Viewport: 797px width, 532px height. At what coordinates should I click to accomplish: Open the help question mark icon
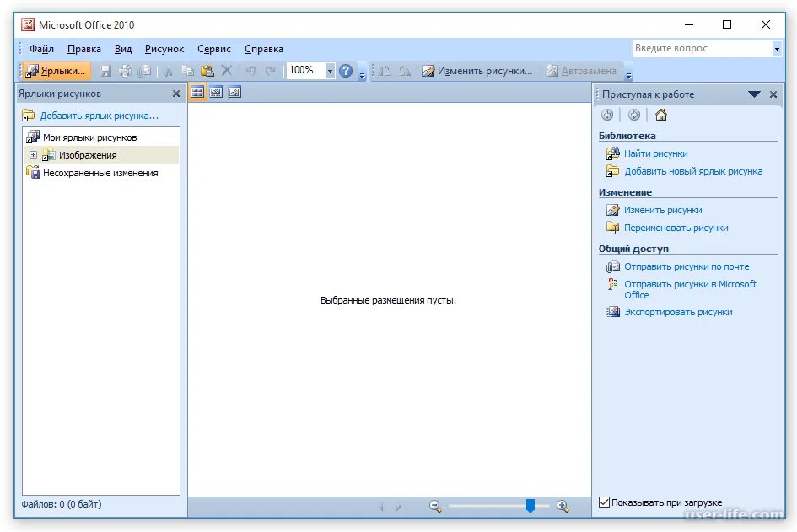[346, 71]
